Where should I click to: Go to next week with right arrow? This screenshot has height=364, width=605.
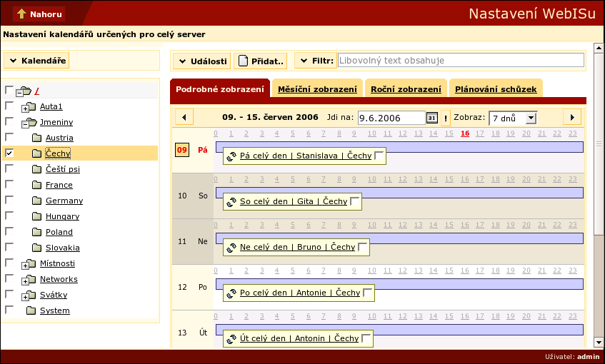[x=572, y=117]
